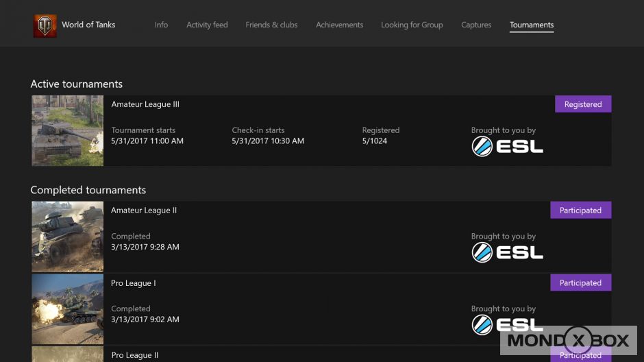Viewport: 644px width, 362px height.
Task: Click ESL logo in Pro League I row
Action: pyautogui.click(x=507, y=324)
